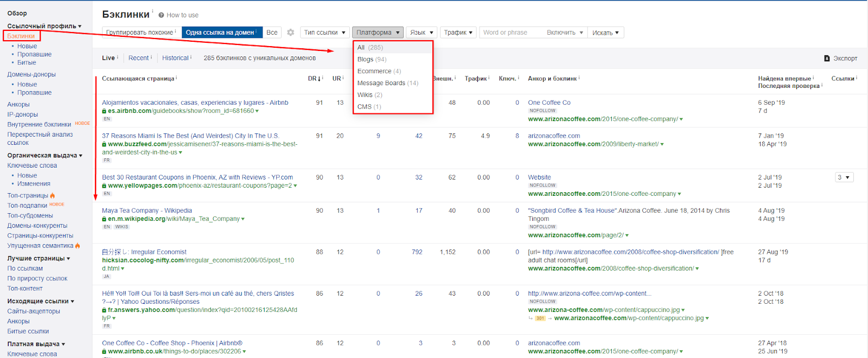Collapse Органическая выдача sidebar section
868x358 pixels.
[x=45, y=156]
